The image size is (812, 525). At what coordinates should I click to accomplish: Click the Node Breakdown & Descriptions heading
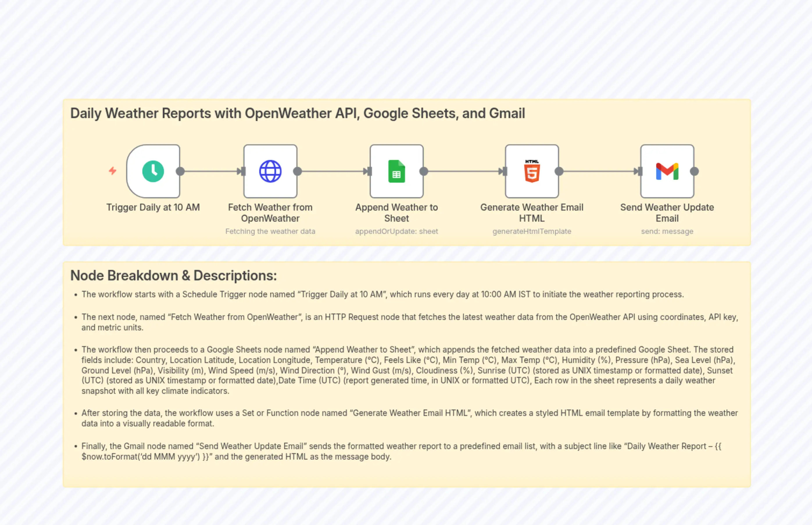(174, 275)
